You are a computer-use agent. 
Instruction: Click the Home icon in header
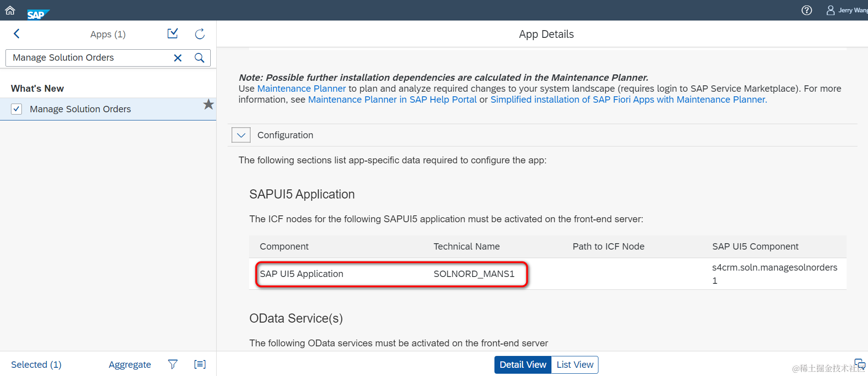click(x=10, y=10)
